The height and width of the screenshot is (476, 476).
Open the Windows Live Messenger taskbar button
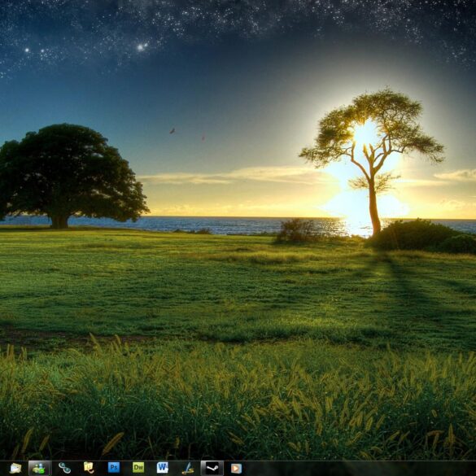39,468
